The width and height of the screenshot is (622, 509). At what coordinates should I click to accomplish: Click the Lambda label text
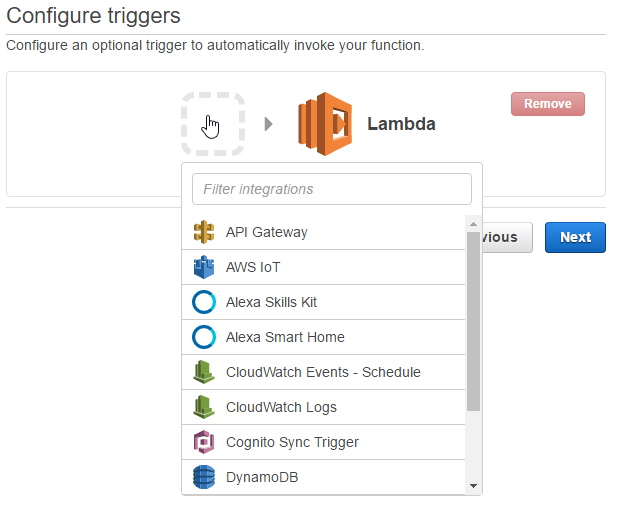[x=401, y=124]
